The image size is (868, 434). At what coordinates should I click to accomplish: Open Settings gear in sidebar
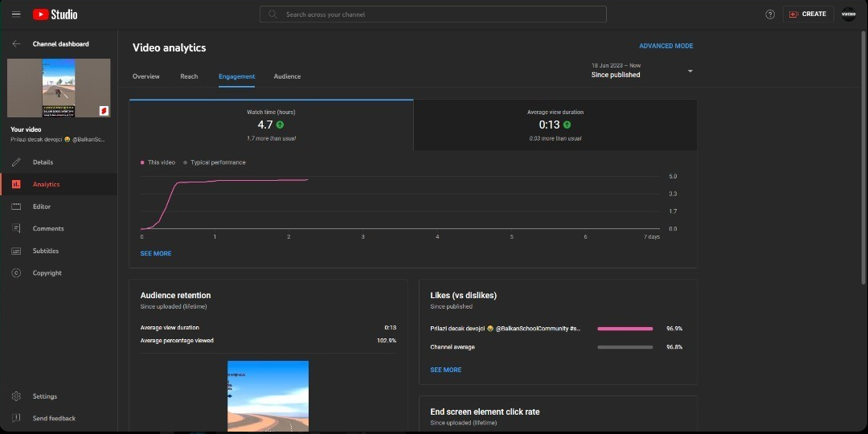(x=16, y=396)
